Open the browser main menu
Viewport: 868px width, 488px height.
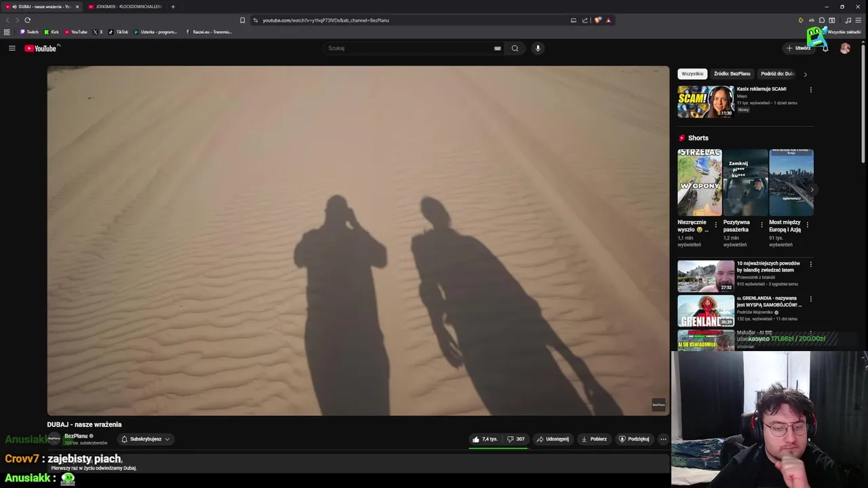(x=858, y=20)
